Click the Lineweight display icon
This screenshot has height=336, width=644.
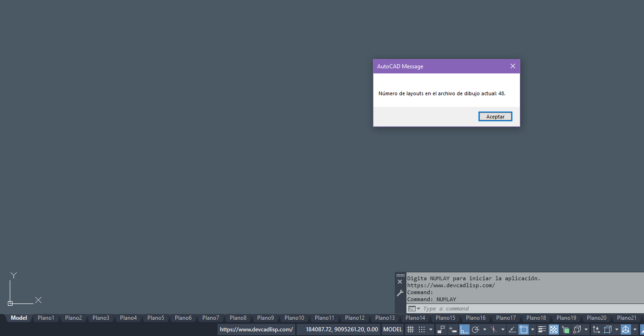542,329
